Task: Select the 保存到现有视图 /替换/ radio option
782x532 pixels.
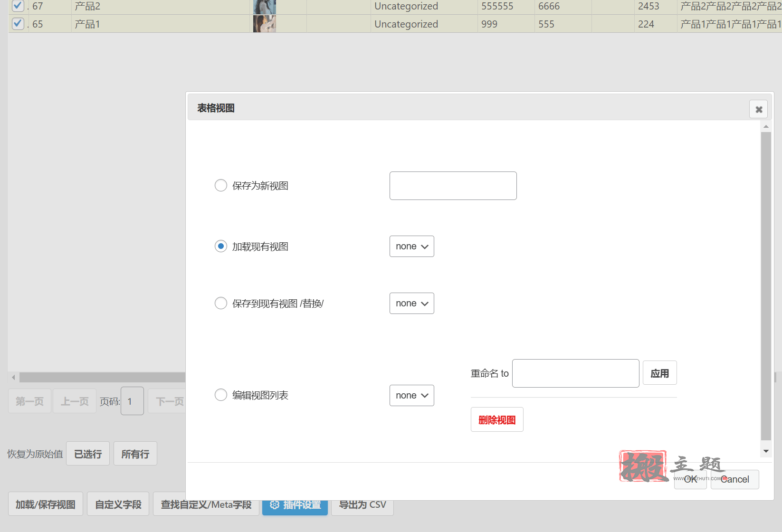Action: click(x=221, y=303)
